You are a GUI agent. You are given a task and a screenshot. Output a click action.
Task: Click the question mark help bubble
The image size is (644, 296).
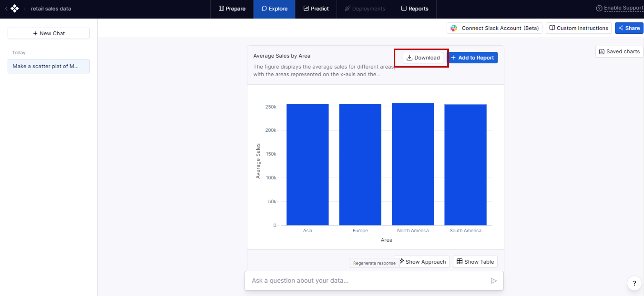pos(634,283)
